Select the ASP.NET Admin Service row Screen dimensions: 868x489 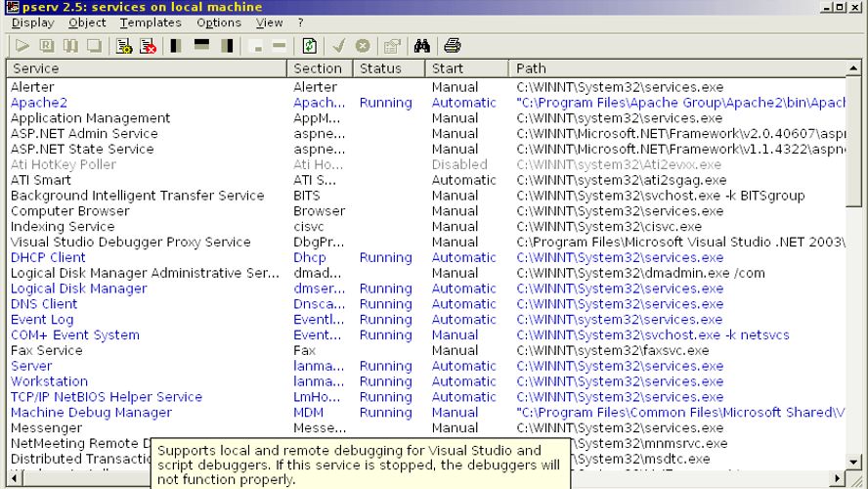click(x=426, y=133)
